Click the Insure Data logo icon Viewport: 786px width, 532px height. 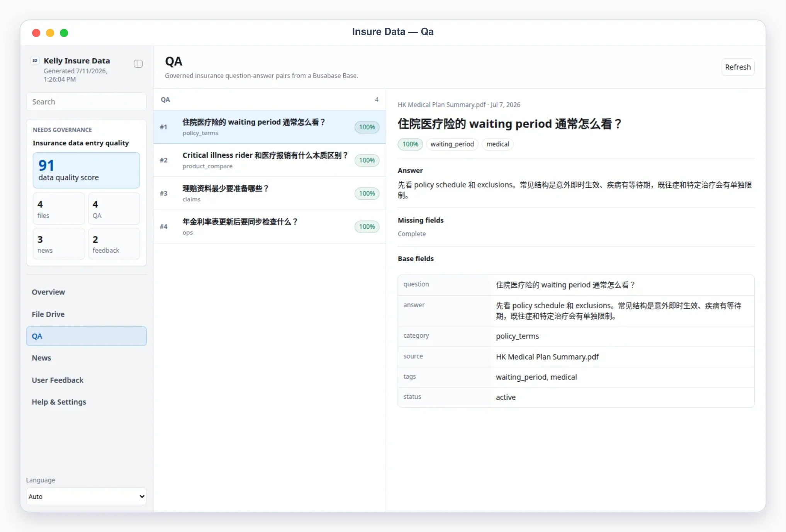pyautogui.click(x=35, y=60)
